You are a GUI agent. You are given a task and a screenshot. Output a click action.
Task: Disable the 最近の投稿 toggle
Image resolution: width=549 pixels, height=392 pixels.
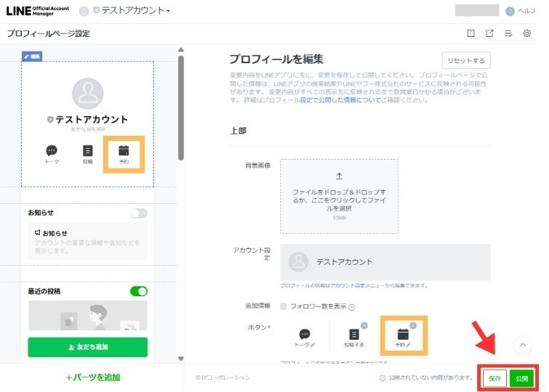139,291
